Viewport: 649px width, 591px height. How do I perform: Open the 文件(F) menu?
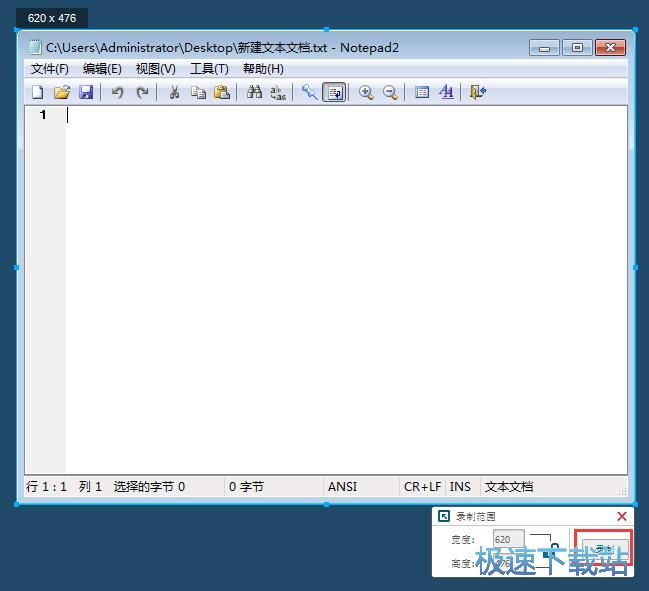coord(50,69)
